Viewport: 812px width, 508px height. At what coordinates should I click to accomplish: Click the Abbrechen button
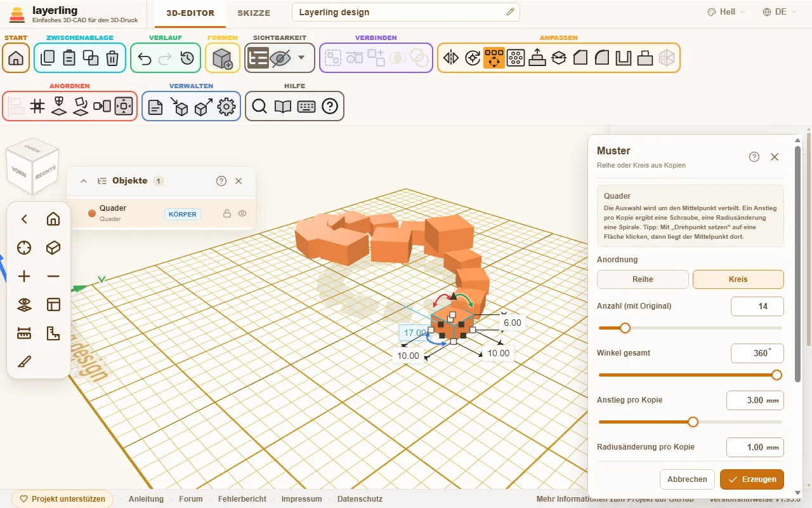point(687,479)
